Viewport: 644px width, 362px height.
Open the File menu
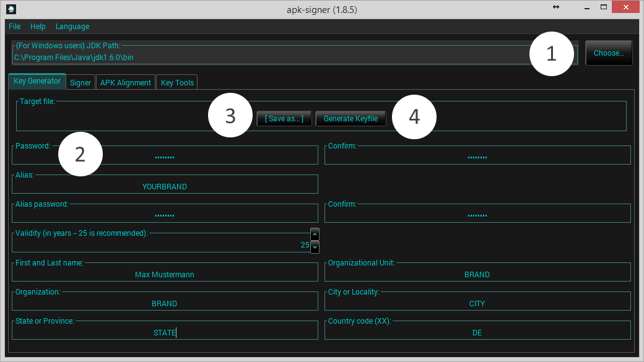[x=14, y=27]
